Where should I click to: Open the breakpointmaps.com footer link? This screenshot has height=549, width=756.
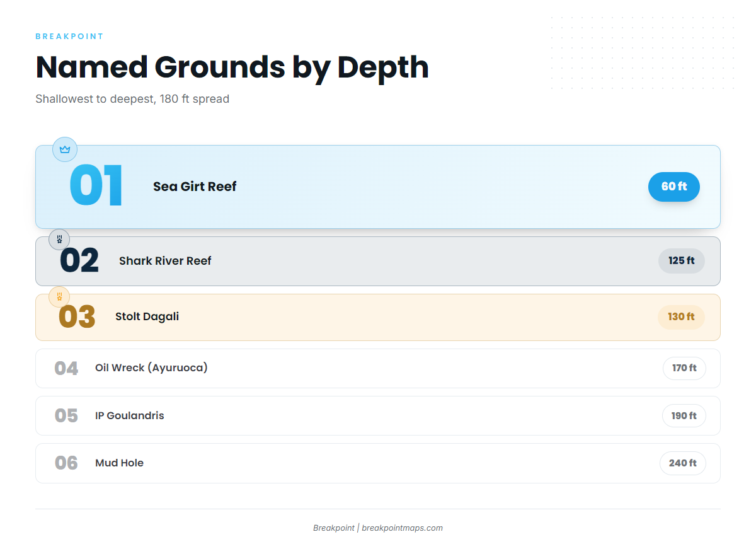[x=402, y=528]
